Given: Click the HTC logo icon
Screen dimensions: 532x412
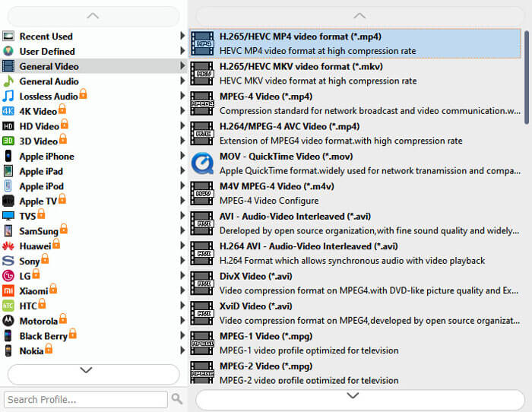Looking at the screenshot, I should [8, 306].
